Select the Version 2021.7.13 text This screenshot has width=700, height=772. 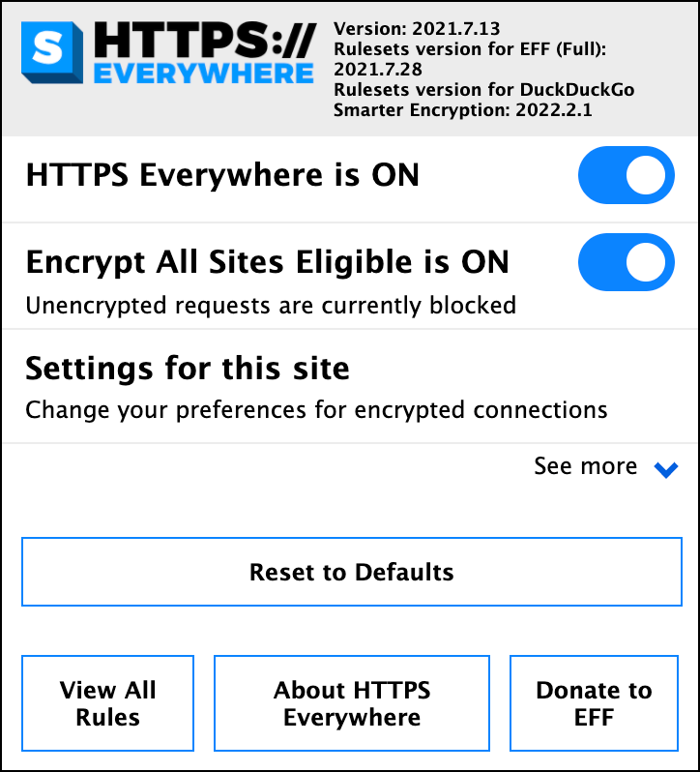(417, 29)
